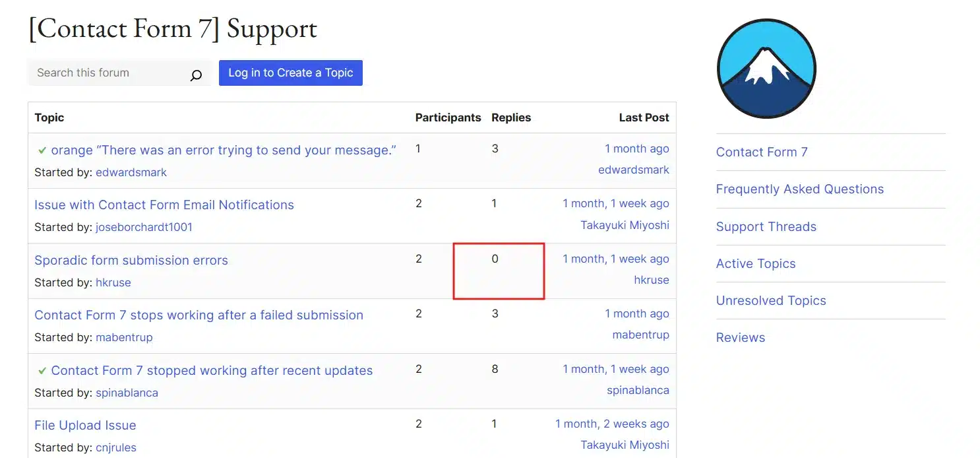The width and height of the screenshot is (980, 458).
Task: Open Active Topics sidebar link
Action: click(x=756, y=263)
